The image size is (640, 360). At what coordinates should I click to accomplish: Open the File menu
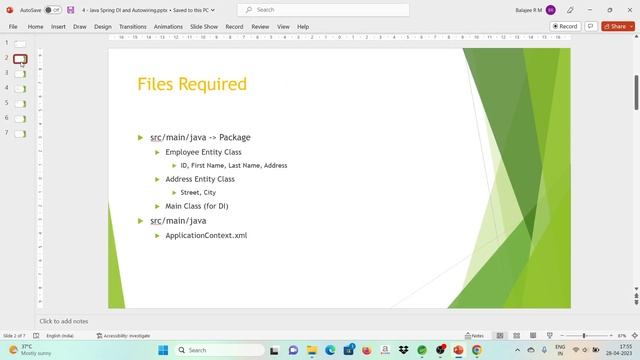point(13,27)
